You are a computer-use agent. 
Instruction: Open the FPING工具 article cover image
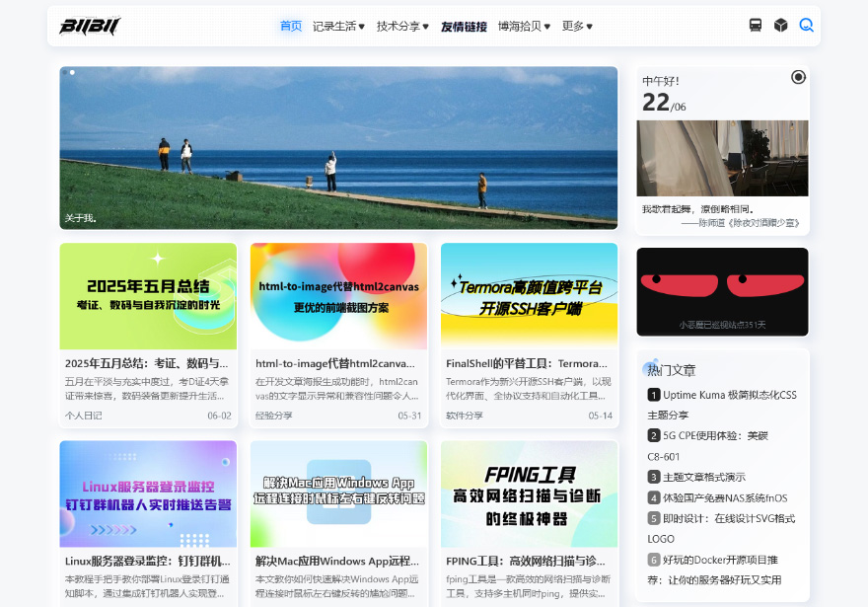529,493
